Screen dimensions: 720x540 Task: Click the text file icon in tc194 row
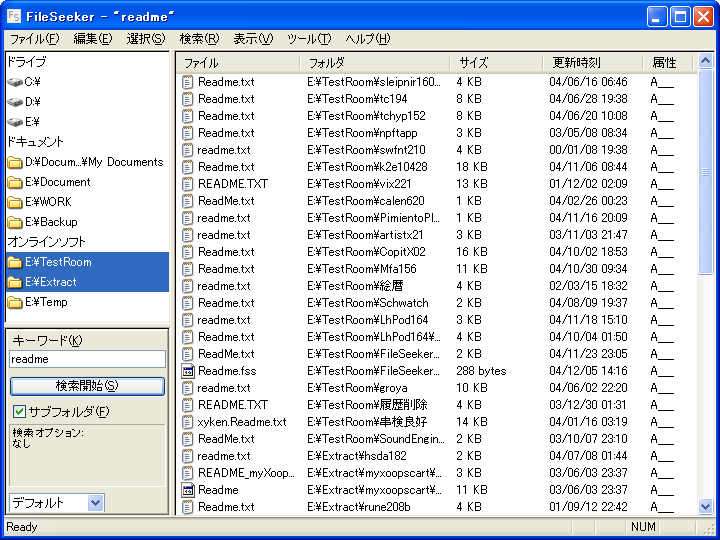(x=187, y=99)
